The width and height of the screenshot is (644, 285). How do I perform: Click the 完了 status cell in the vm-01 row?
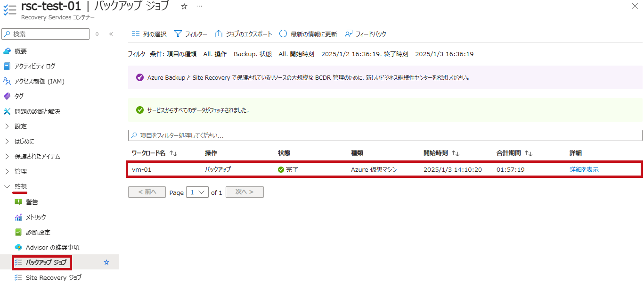tap(288, 169)
